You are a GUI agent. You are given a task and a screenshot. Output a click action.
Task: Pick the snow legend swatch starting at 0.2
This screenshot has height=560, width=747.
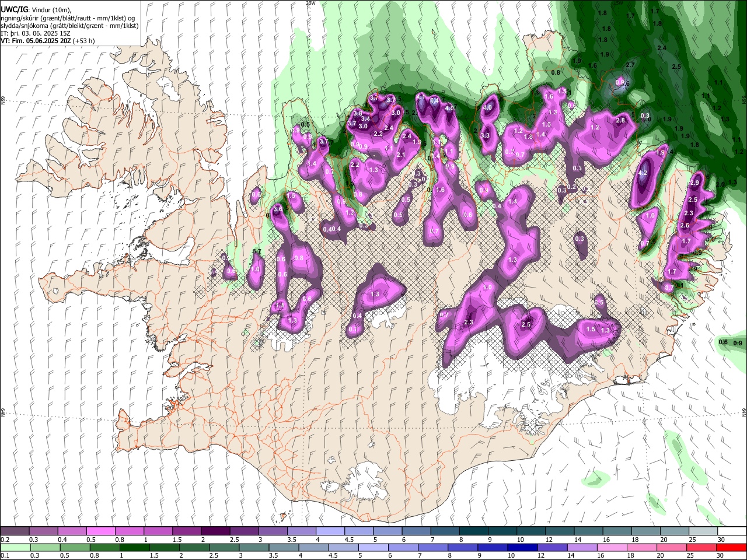15,531
